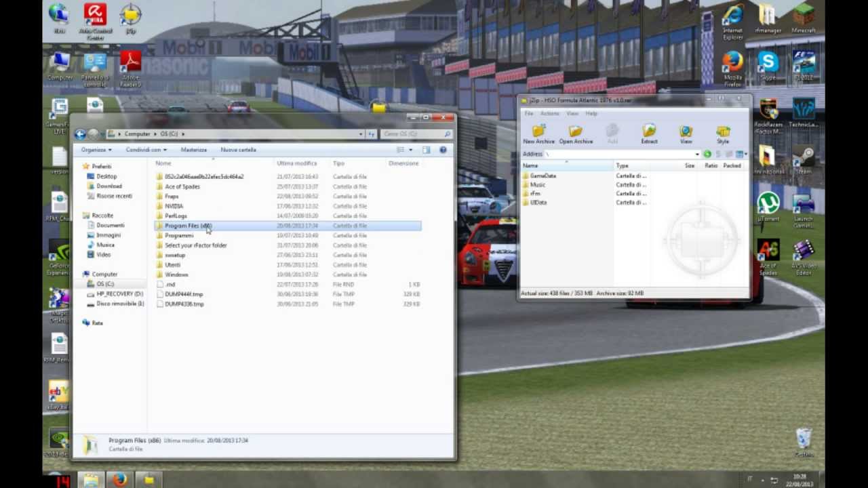Click View icon in jZip toolbar
The image size is (868, 488).
[686, 134]
